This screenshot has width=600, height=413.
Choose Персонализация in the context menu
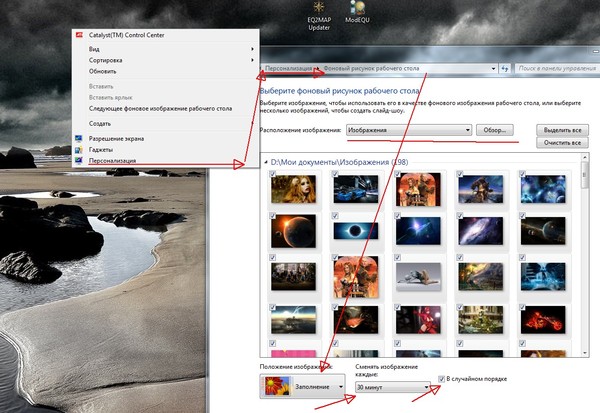point(112,161)
